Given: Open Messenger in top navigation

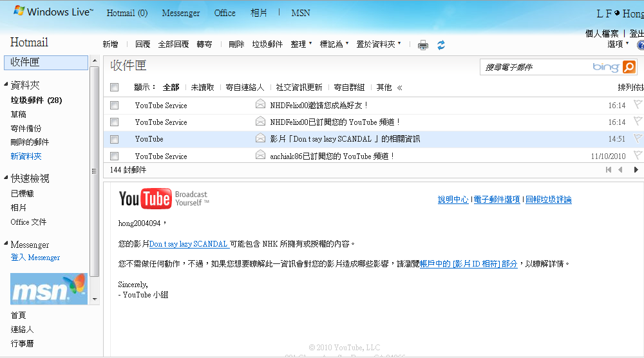Looking at the screenshot, I should click(181, 13).
